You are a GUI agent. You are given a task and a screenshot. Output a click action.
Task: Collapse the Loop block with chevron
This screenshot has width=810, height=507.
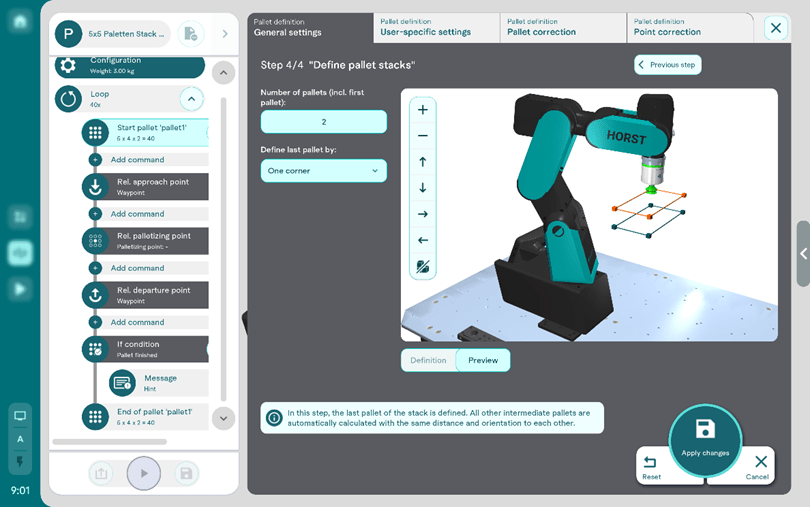point(191,98)
